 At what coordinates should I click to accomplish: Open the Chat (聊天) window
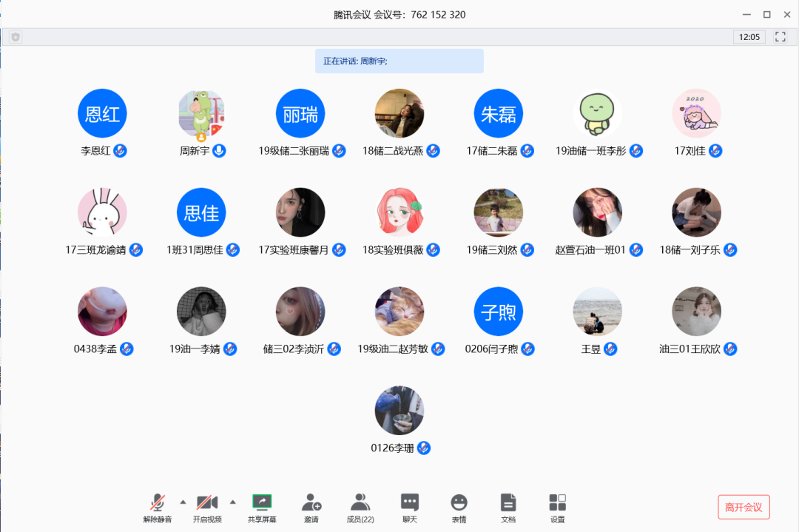point(410,503)
